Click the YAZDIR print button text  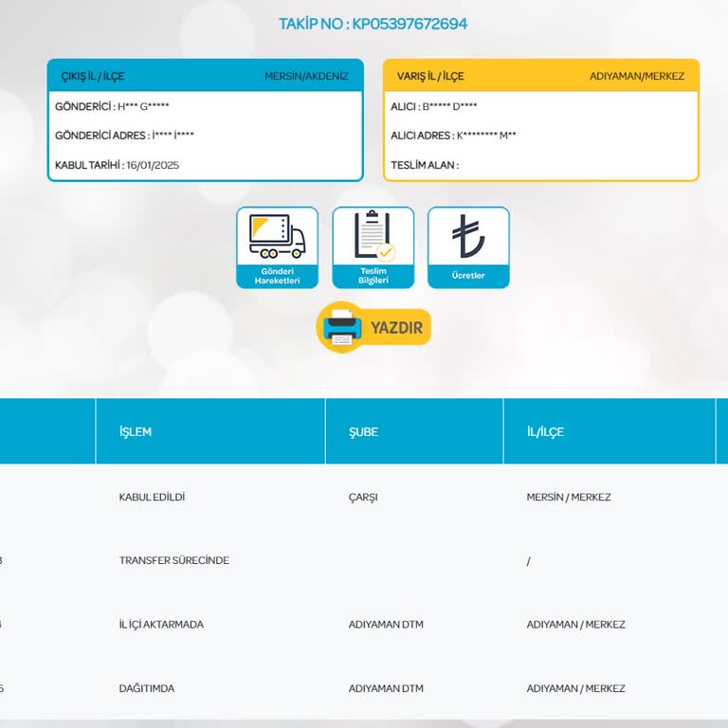coord(396,328)
